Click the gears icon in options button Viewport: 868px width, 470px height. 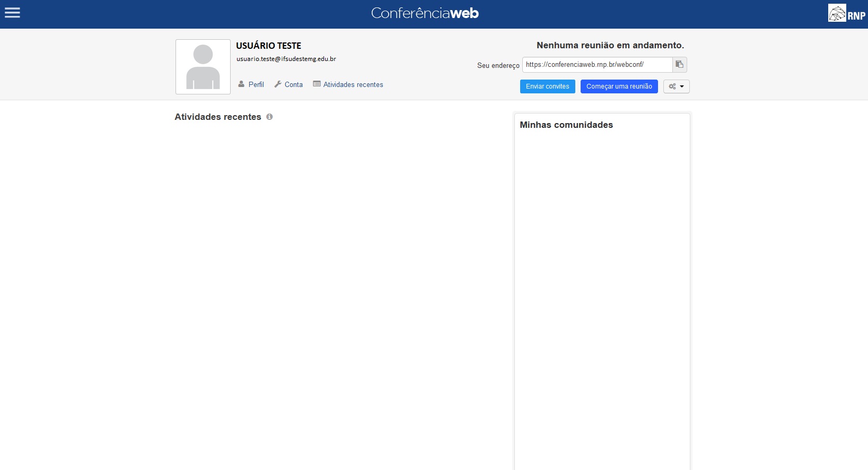point(672,86)
